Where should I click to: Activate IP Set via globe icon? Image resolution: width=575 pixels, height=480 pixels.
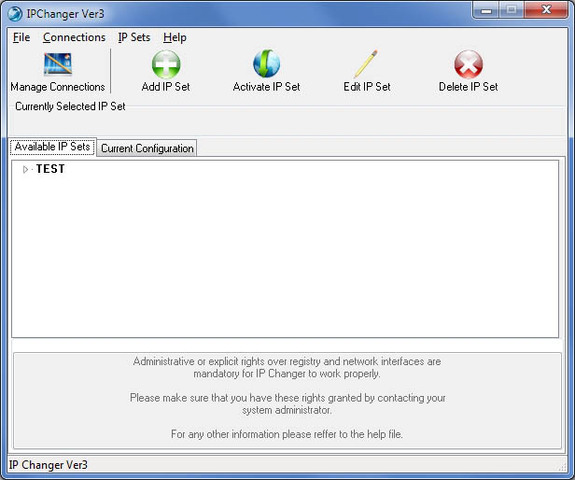267,64
